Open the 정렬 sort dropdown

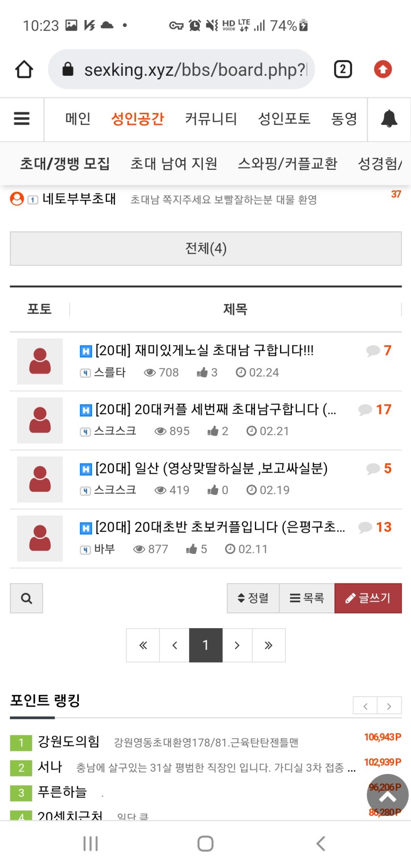(253, 598)
